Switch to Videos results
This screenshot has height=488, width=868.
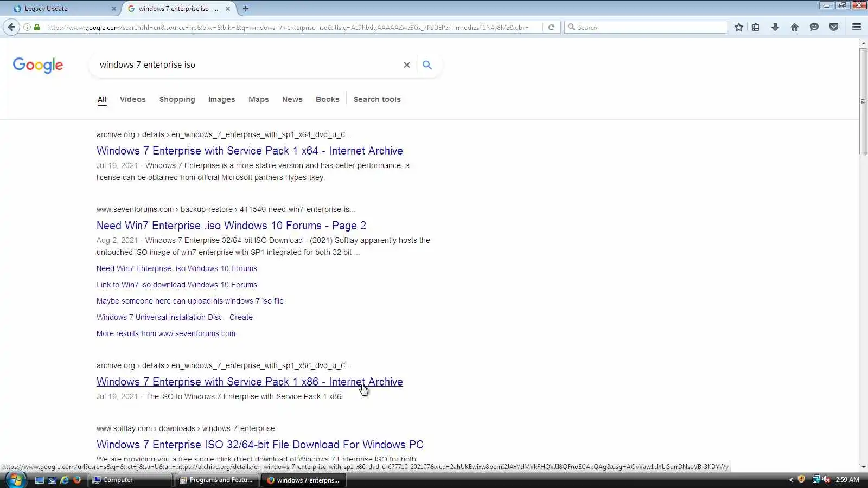point(133,99)
